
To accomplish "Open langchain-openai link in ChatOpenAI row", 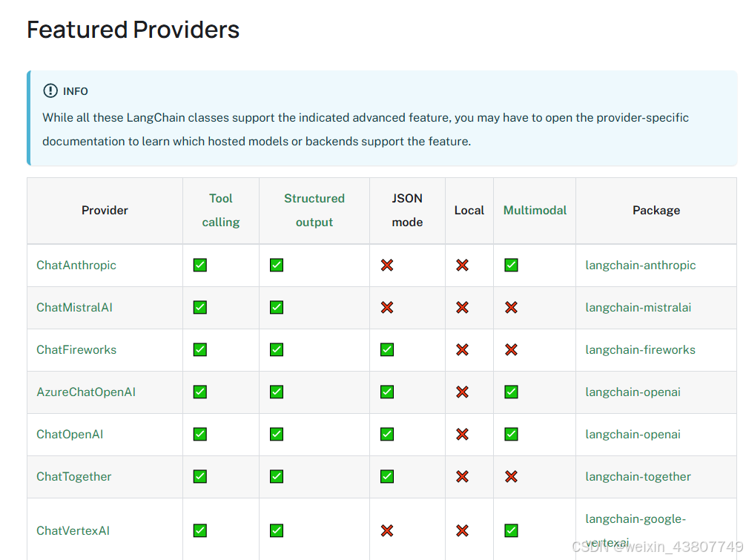I will pyautogui.click(x=633, y=435).
